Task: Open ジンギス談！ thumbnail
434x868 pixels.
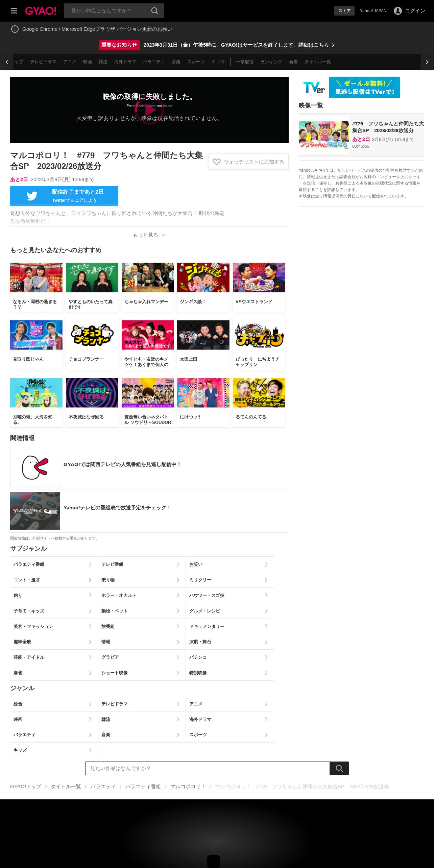Action: point(203,278)
